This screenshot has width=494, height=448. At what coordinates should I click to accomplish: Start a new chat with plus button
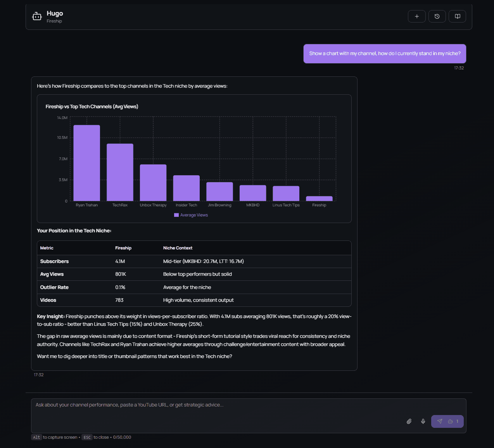click(417, 16)
